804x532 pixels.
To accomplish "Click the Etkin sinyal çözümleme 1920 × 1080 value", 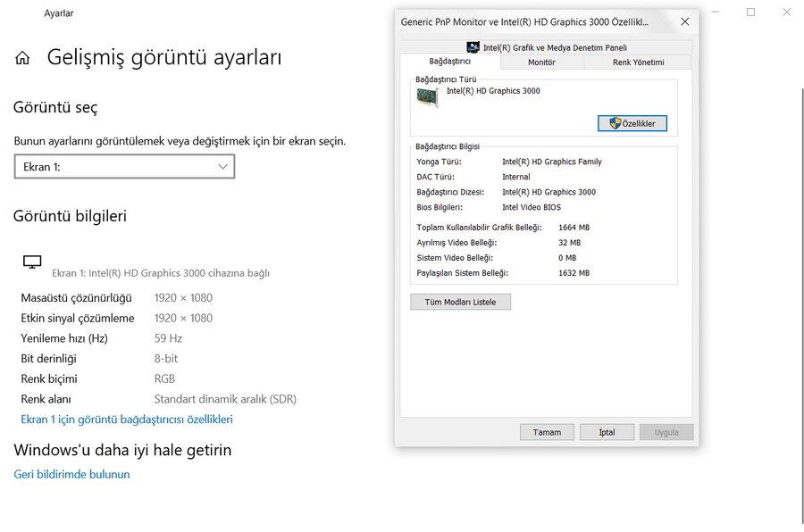I will point(183,318).
